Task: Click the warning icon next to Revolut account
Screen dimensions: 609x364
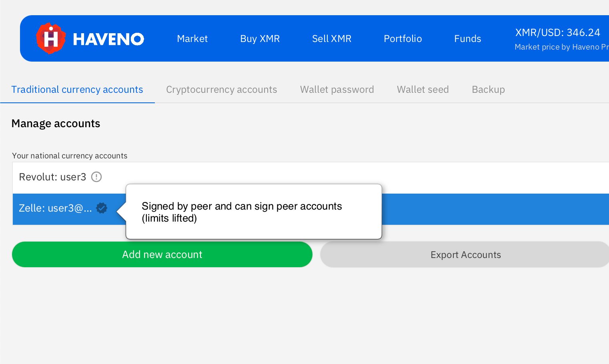Action: click(x=96, y=177)
